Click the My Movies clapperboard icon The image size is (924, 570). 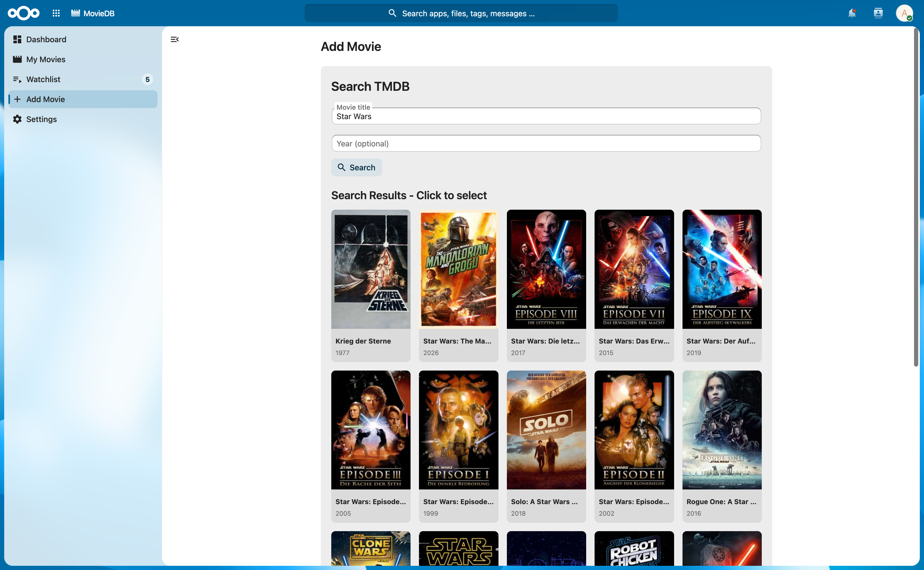tap(17, 59)
